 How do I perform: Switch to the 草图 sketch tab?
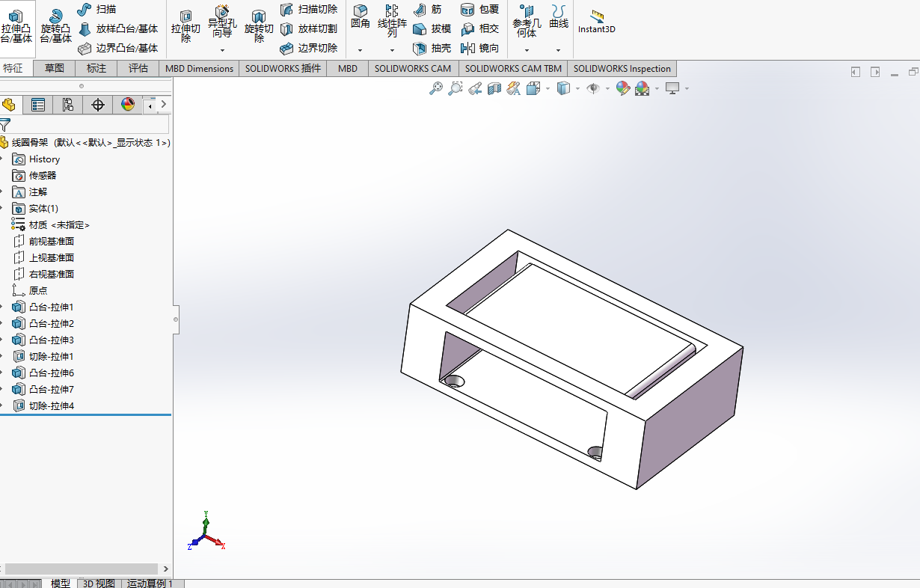coord(54,68)
